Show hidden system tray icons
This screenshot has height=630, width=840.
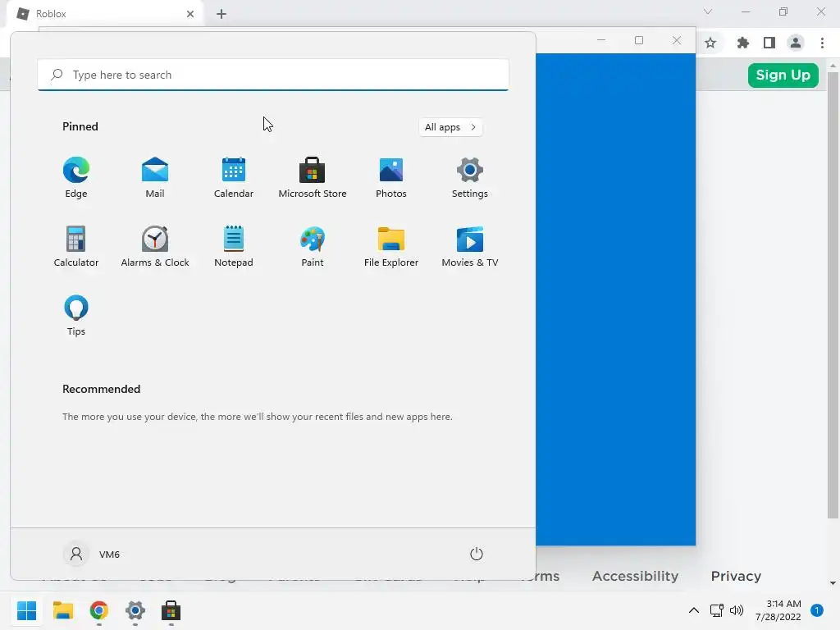694,610
